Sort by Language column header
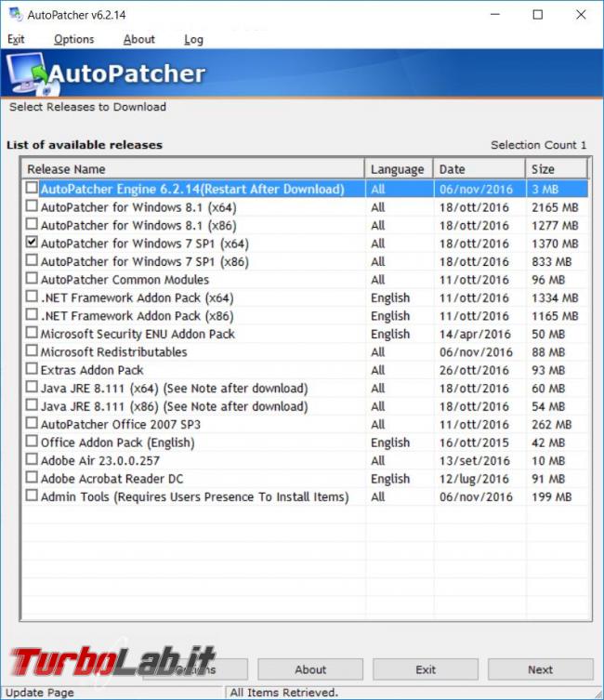The width and height of the screenshot is (604, 700). [x=399, y=169]
